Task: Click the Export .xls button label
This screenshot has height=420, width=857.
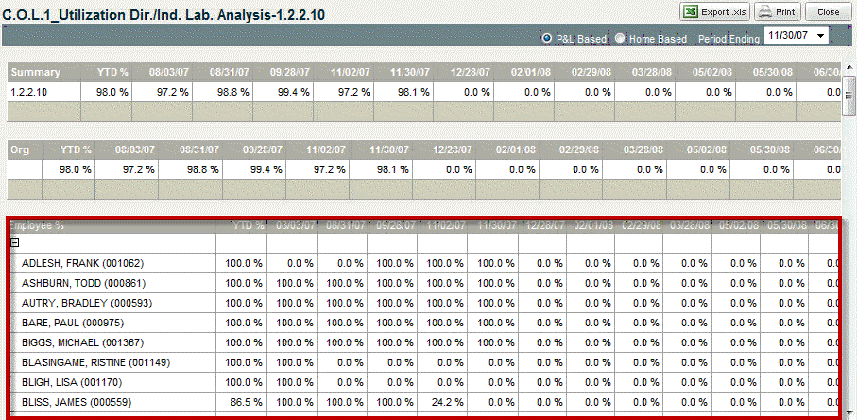Action: [x=724, y=12]
